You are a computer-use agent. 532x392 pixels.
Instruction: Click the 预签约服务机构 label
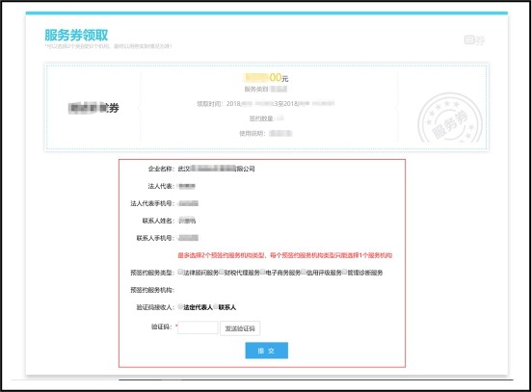click(x=152, y=290)
